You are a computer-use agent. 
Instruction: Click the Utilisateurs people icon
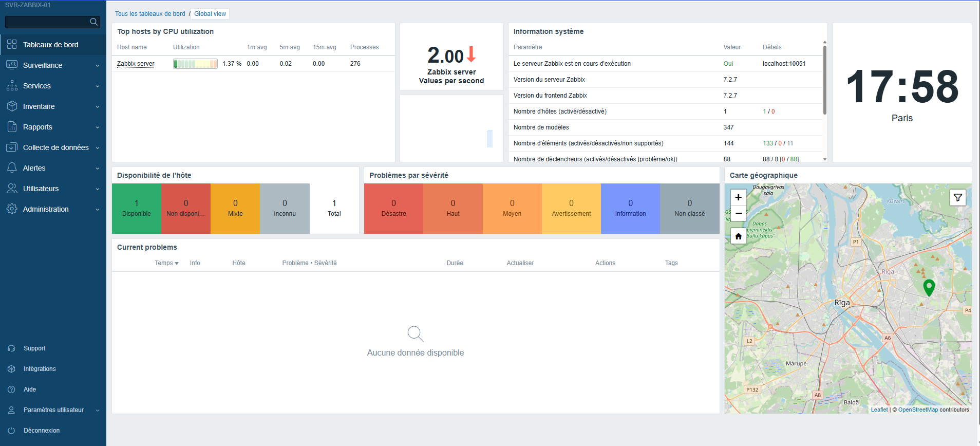click(12, 189)
